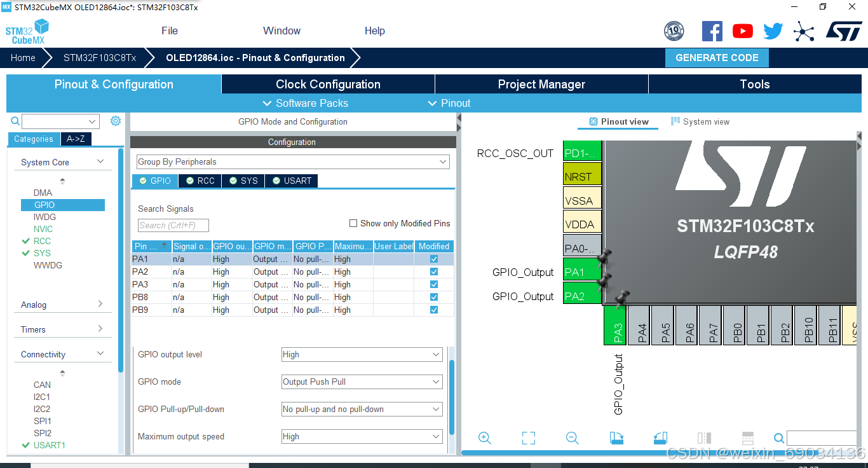The height and width of the screenshot is (468, 868).
Task: Toggle the top/bottom chip view icon
Action: (748, 437)
